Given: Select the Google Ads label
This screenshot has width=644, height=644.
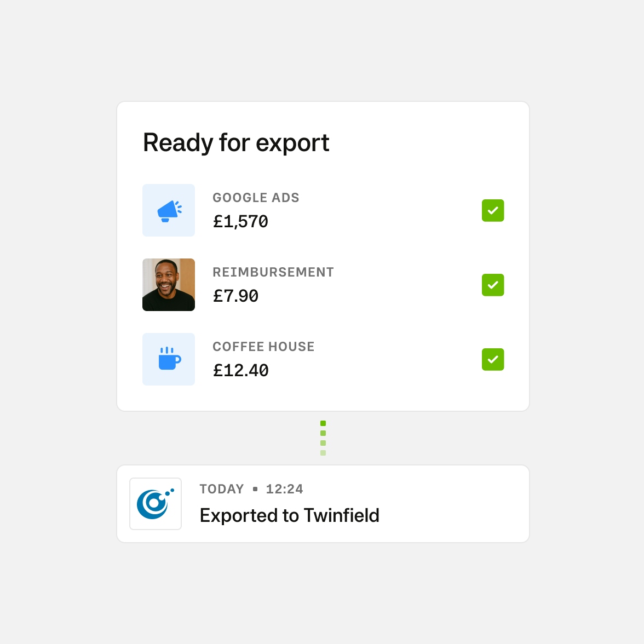Looking at the screenshot, I should tap(256, 198).
